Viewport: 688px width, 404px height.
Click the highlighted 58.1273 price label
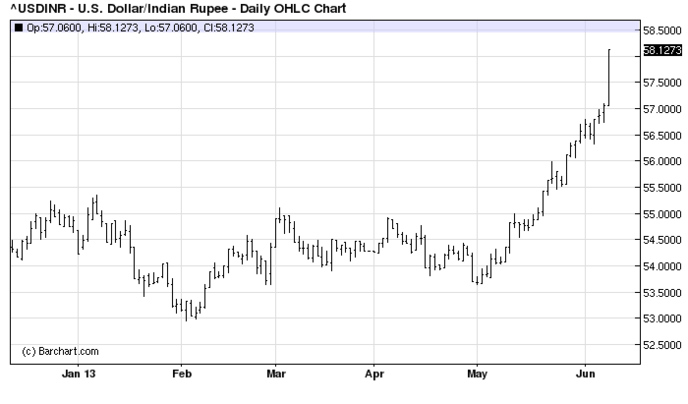(x=663, y=50)
